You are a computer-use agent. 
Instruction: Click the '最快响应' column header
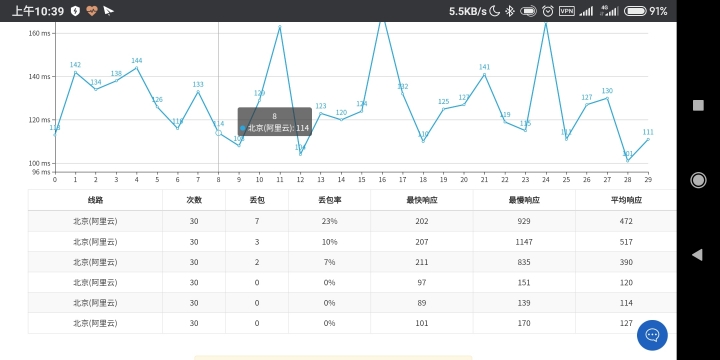coord(422,200)
